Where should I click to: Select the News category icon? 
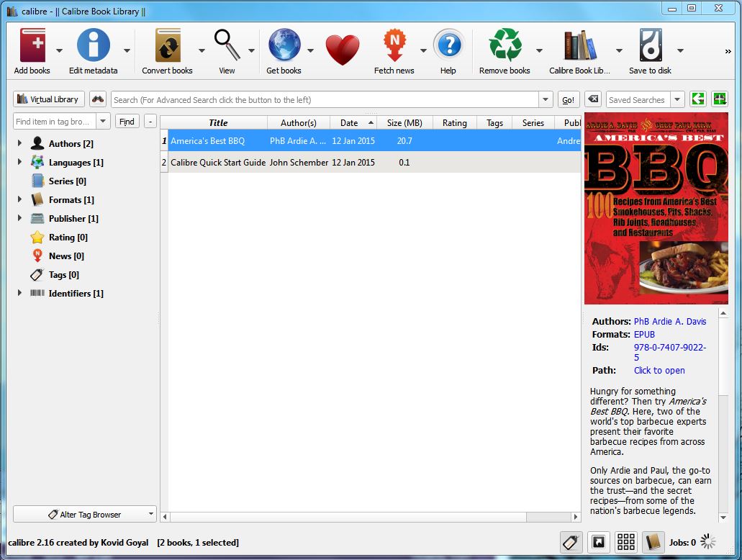(37, 256)
